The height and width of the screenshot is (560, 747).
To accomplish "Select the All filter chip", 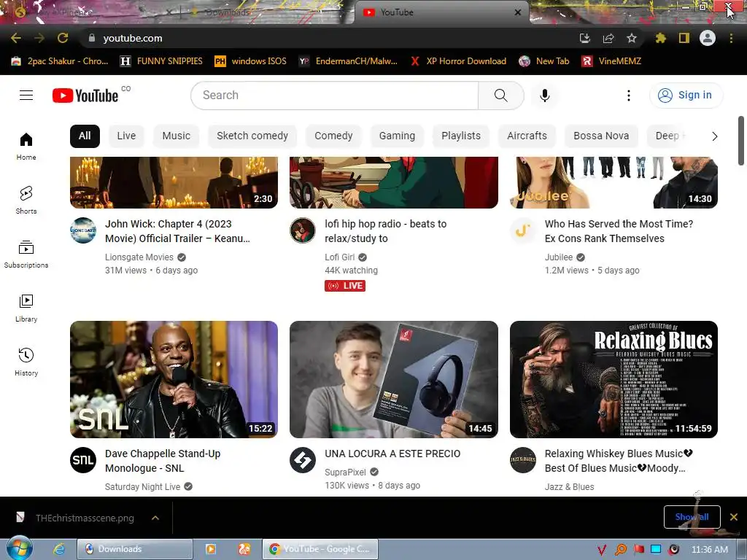I will [85, 136].
